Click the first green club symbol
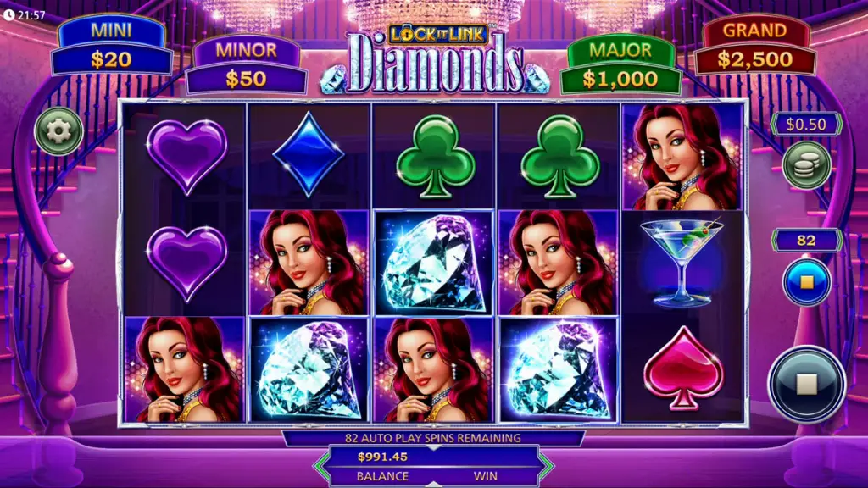 [435, 157]
